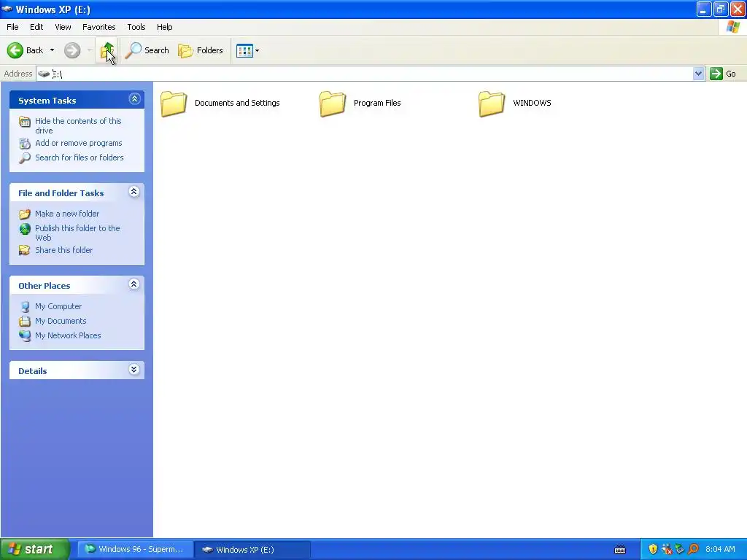Click Hide the contents of this drive

pos(78,125)
